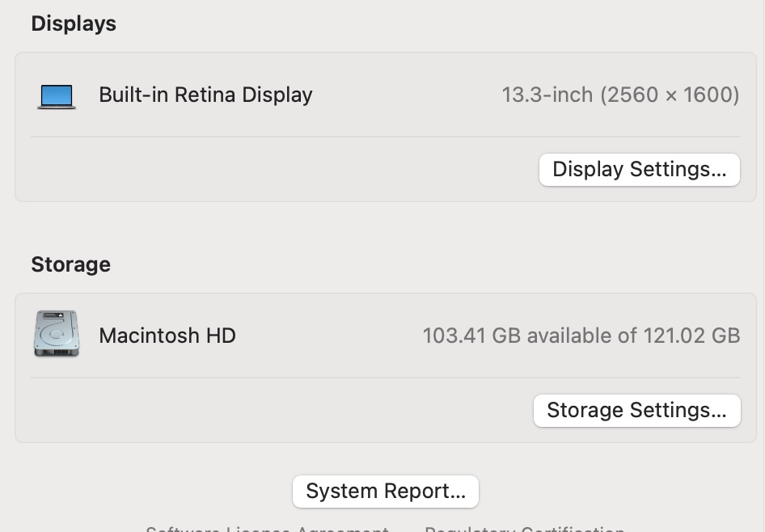Screen dimensions: 765x532
Task: Launch System Report
Action: coord(385,491)
